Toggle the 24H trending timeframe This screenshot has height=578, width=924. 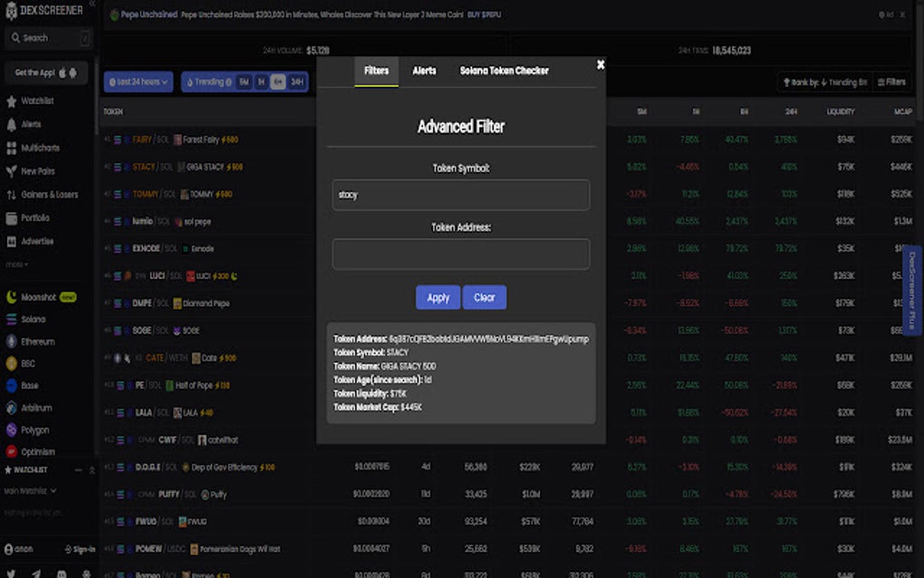click(299, 82)
